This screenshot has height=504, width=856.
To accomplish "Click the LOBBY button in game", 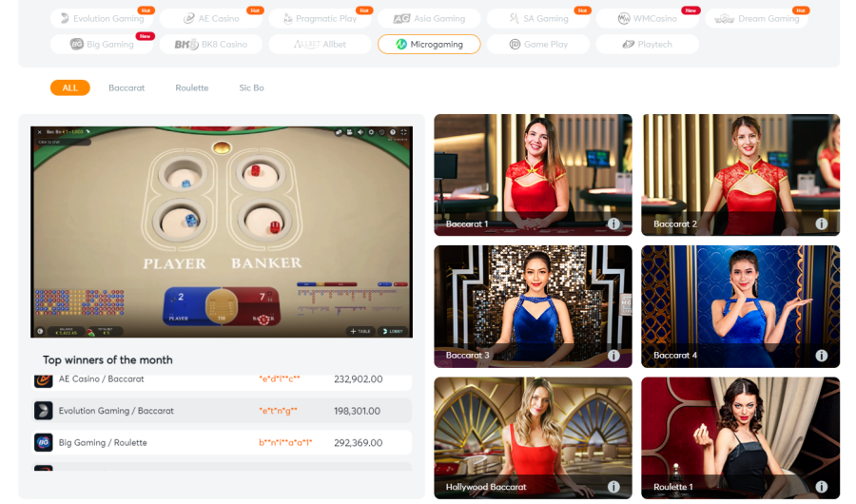I will pyautogui.click(x=393, y=332).
